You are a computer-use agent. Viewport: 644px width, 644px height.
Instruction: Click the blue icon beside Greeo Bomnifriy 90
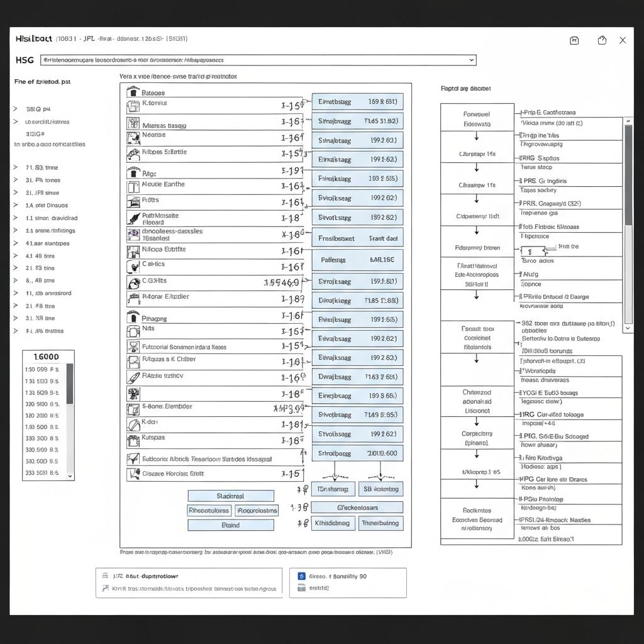tap(301, 576)
